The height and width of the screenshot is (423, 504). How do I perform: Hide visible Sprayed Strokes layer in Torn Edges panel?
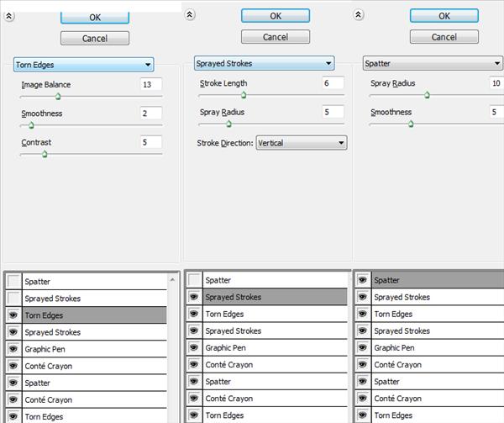point(13,332)
